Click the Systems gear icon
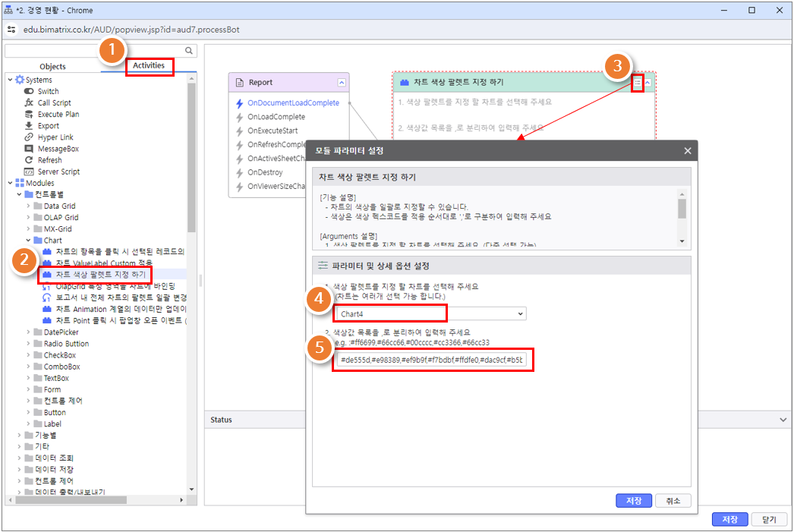The height and width of the screenshot is (532, 794). [20, 80]
